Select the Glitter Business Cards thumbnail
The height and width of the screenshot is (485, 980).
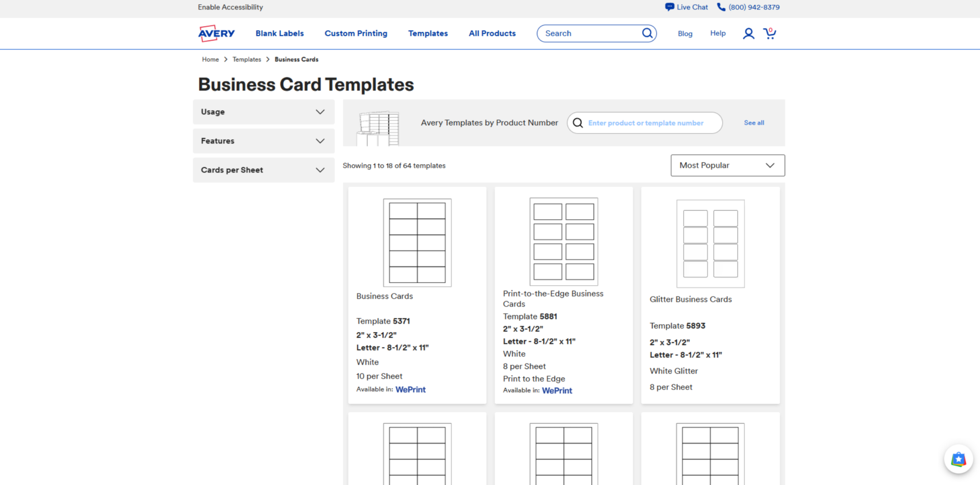tap(710, 244)
